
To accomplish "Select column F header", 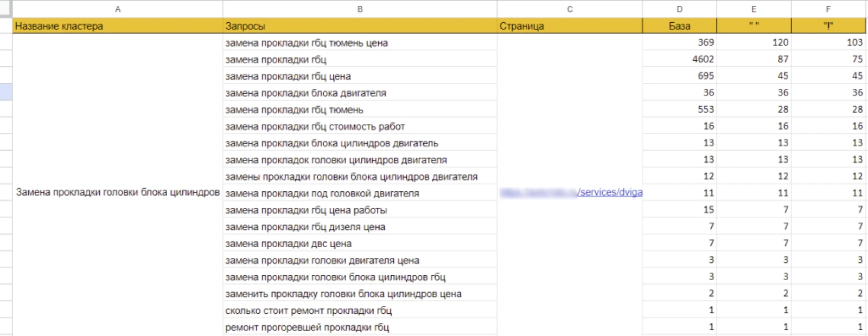I will coord(828,9).
